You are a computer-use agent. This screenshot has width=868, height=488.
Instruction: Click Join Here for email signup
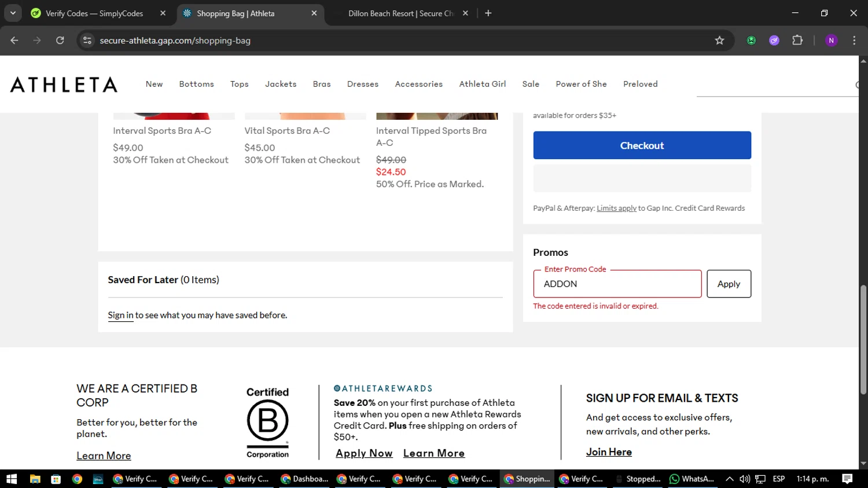click(x=609, y=452)
